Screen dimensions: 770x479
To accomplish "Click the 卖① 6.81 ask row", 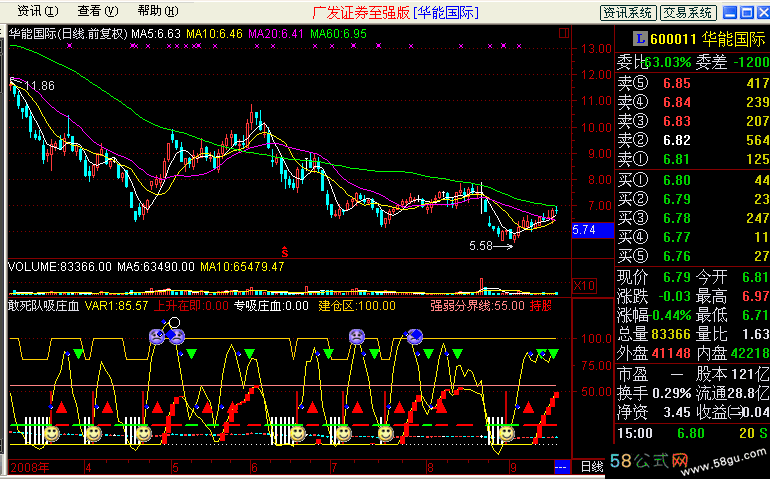I will (692, 159).
